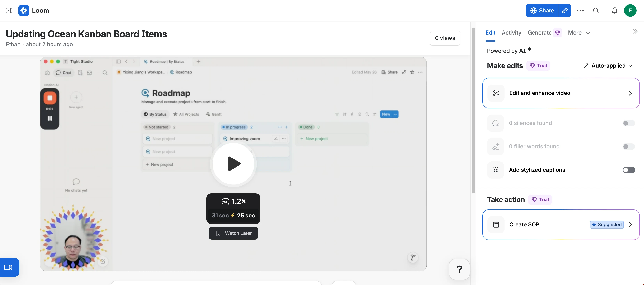
Task: Click the Loom logo icon
Action: point(24,11)
